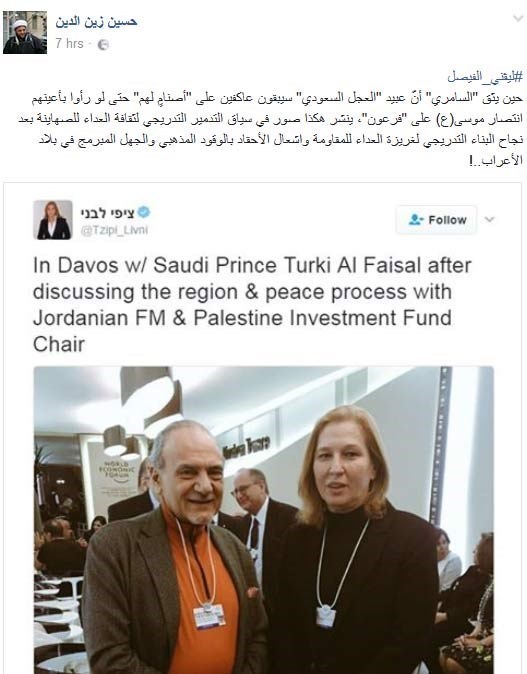527x674 pixels.
Task: Click the add-person icon inside Follow button
Action: 416,220
